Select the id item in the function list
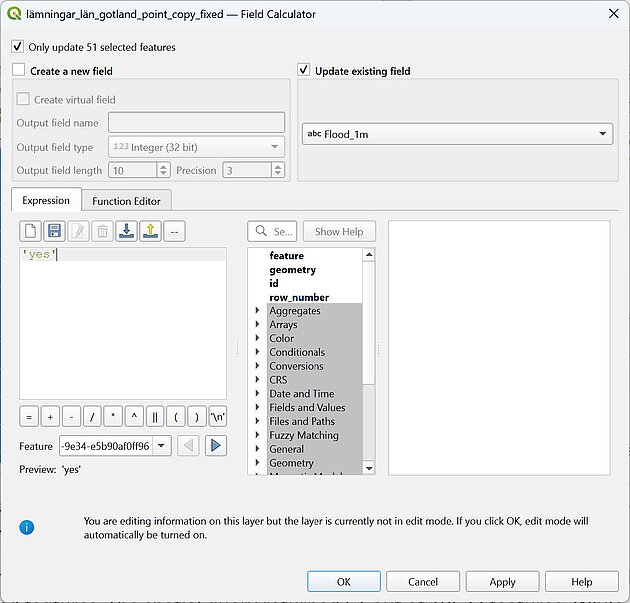630x603 pixels. pos(274,283)
